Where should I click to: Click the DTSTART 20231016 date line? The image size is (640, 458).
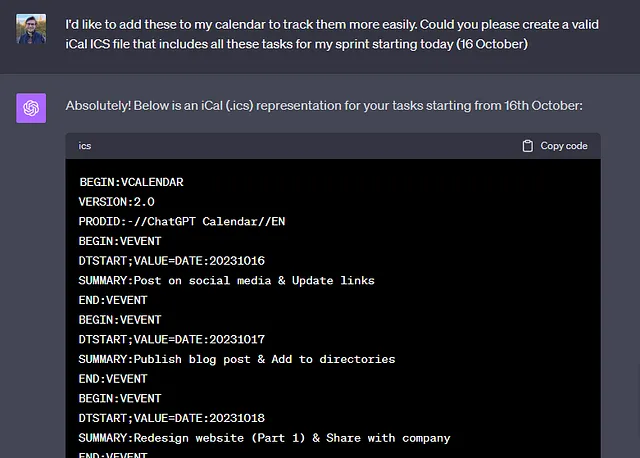[x=172, y=260]
